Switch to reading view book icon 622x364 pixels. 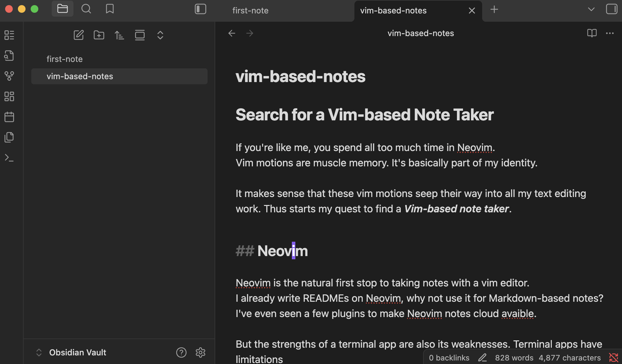[x=592, y=33]
